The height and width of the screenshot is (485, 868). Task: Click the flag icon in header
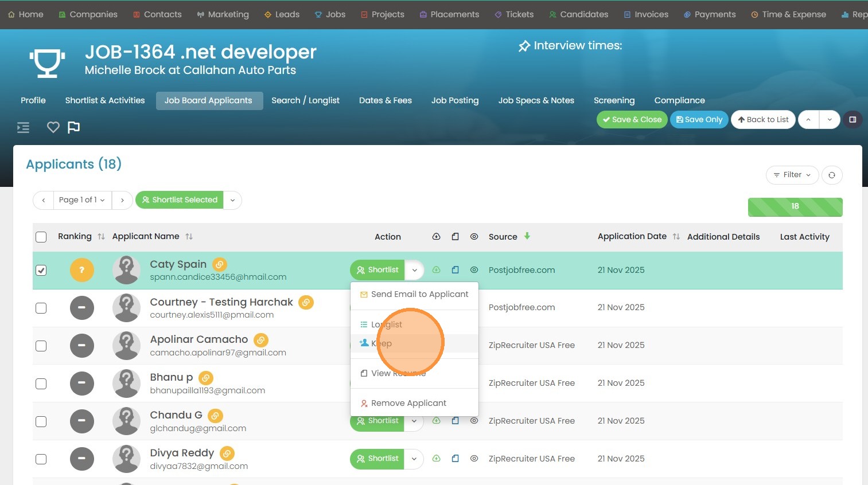point(73,127)
